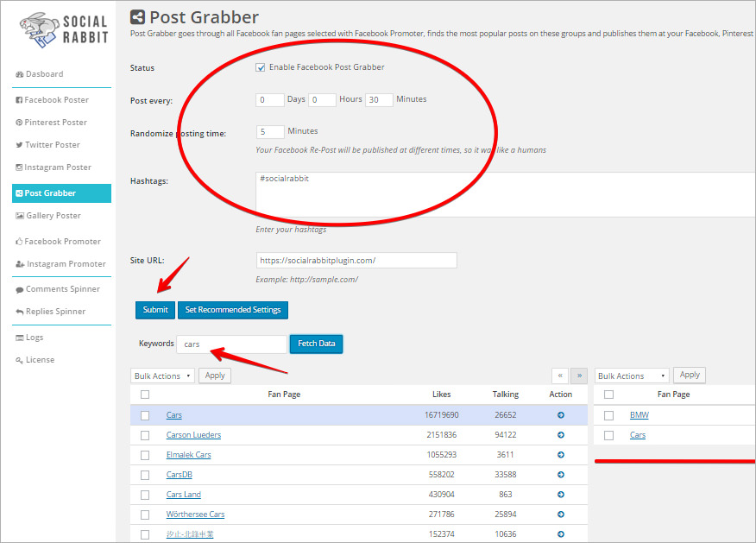Click the 16719690 likes value
Viewport: 756px width, 543px height.
tap(442, 414)
